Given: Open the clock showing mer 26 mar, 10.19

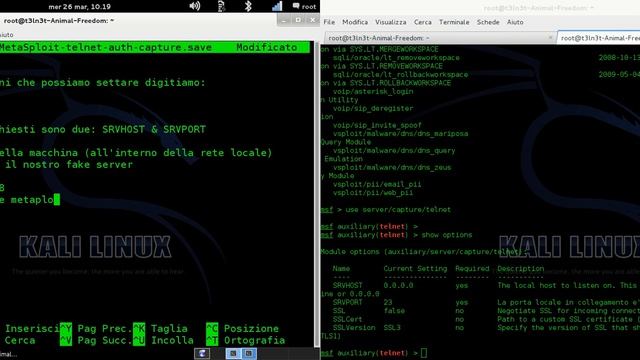Looking at the screenshot, I should (79, 7).
